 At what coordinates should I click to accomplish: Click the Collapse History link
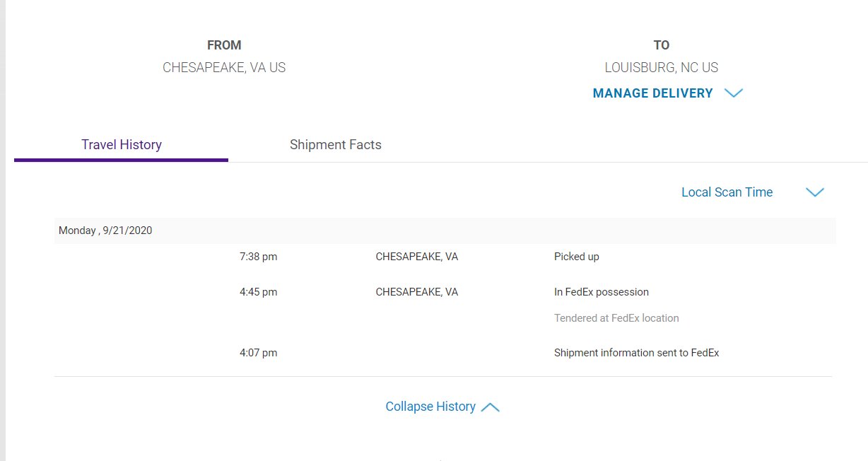[x=430, y=407]
